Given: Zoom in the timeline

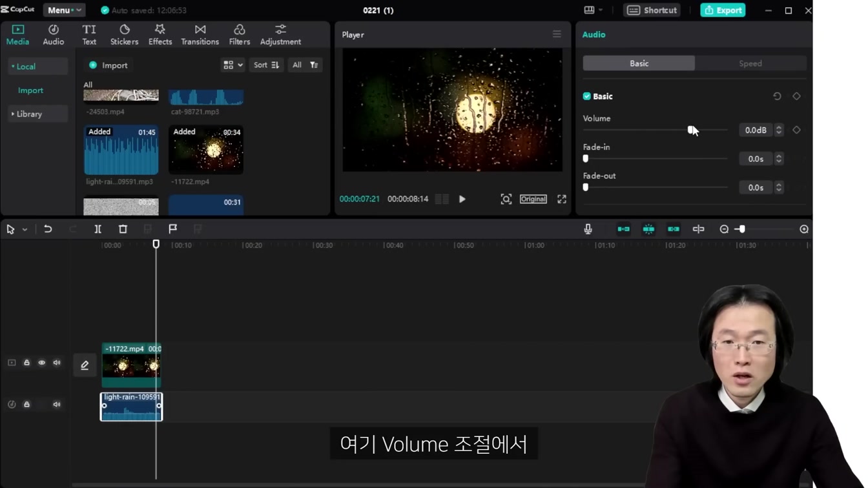Looking at the screenshot, I should (804, 229).
